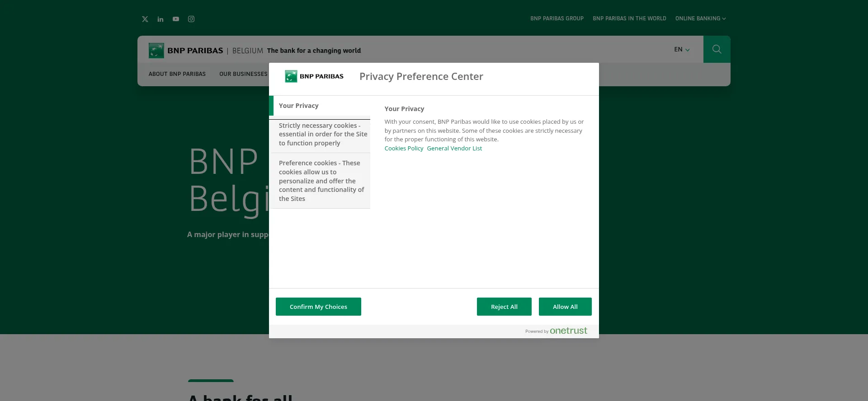
Task: Click the Confirm My Choices button
Action: [318, 307]
